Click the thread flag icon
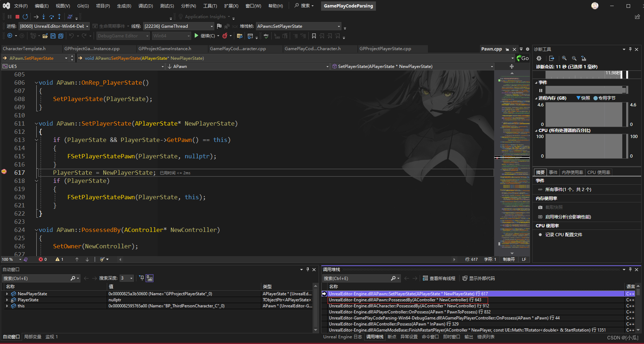644x344 pixels. 219,26
